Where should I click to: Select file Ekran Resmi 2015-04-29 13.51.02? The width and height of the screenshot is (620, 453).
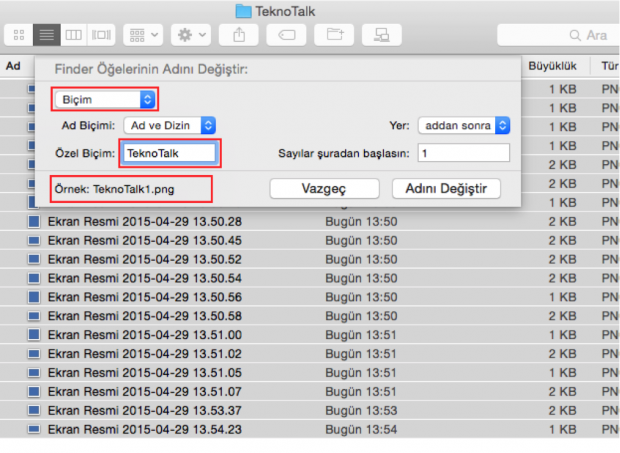[145, 354]
